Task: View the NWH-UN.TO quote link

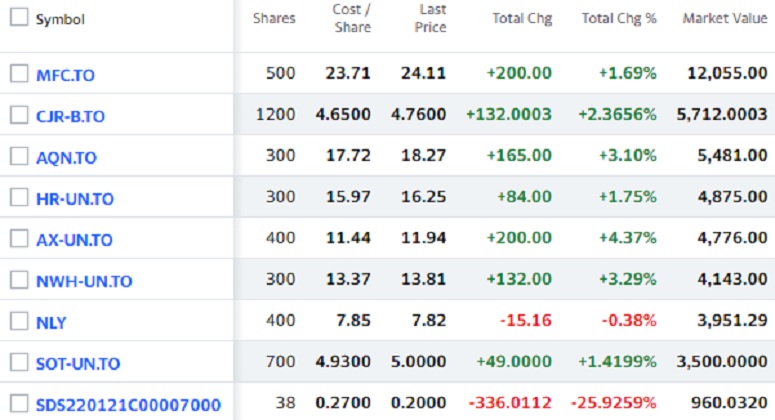Action: pyautogui.click(x=84, y=281)
